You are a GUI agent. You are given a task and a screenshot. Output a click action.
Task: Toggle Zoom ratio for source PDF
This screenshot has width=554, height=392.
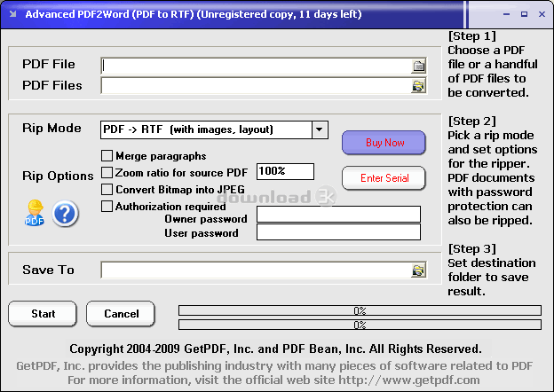(x=107, y=172)
